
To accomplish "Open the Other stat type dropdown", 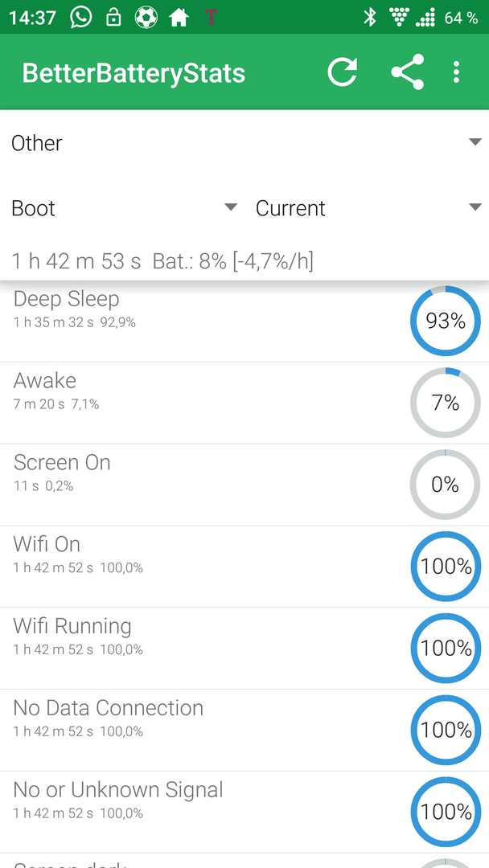I will click(x=244, y=143).
